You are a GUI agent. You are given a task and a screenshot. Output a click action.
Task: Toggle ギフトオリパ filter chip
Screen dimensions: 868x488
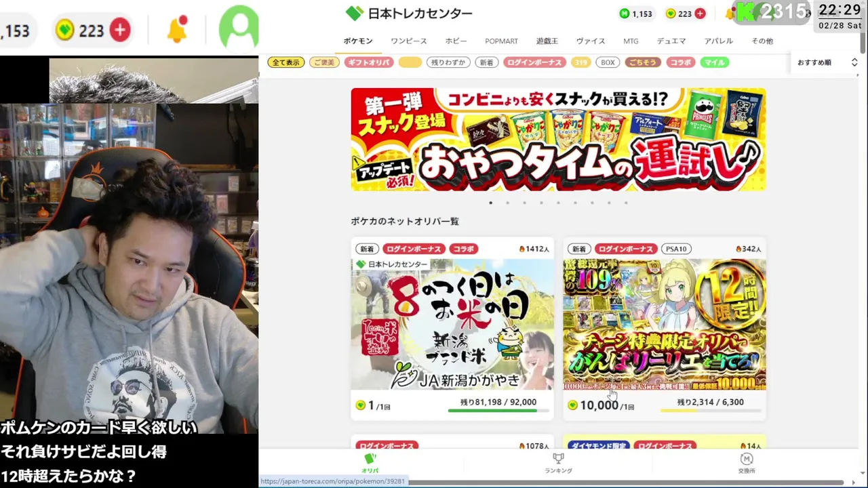point(369,62)
